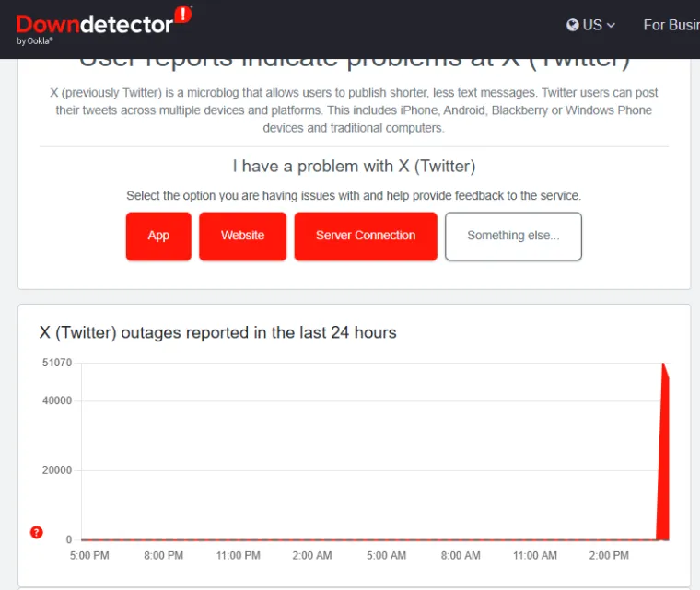Report a problem with the App
The width and height of the screenshot is (700, 590).
158,236
